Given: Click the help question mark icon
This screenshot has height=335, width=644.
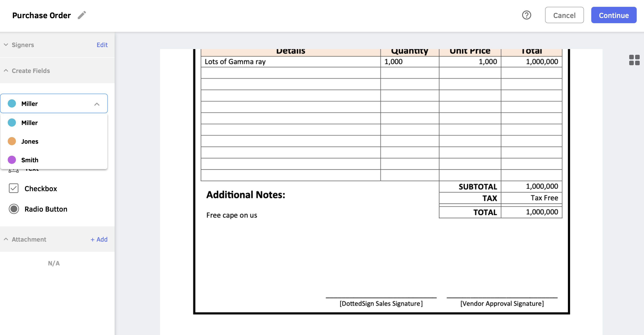Looking at the screenshot, I should coord(527,15).
